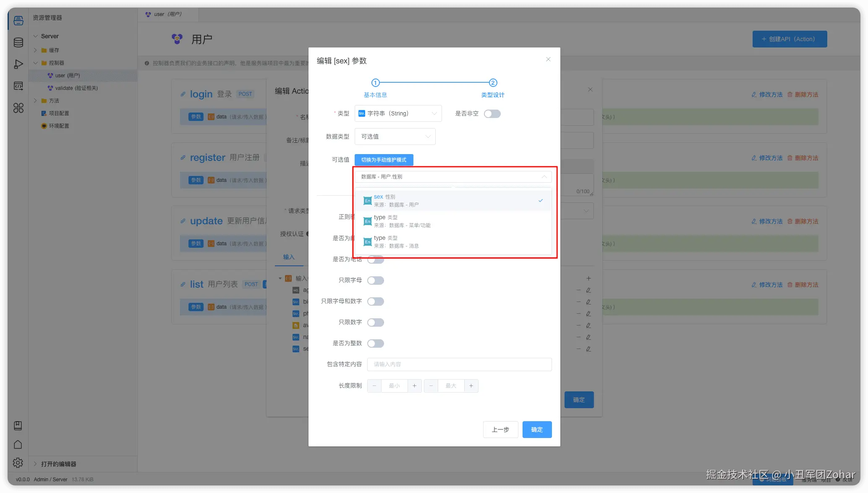Click 切换为手动维护模式 button
The image size is (868, 493).
(384, 160)
